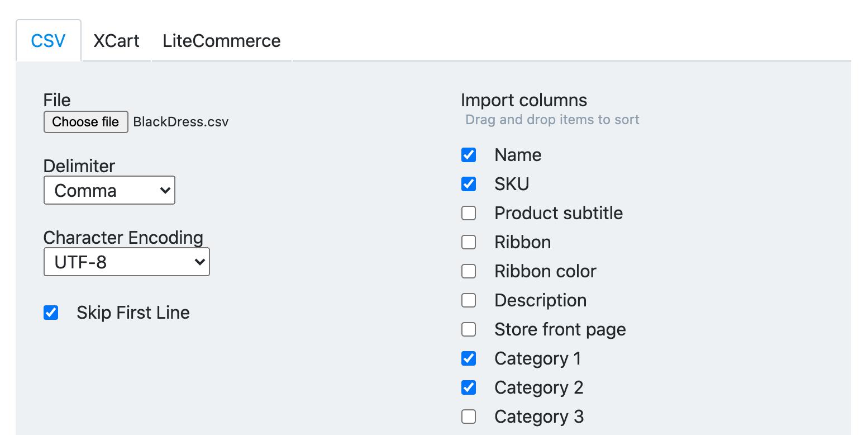The width and height of the screenshot is (868, 435).
Task: Enable the Category 3 column
Action: (469, 417)
